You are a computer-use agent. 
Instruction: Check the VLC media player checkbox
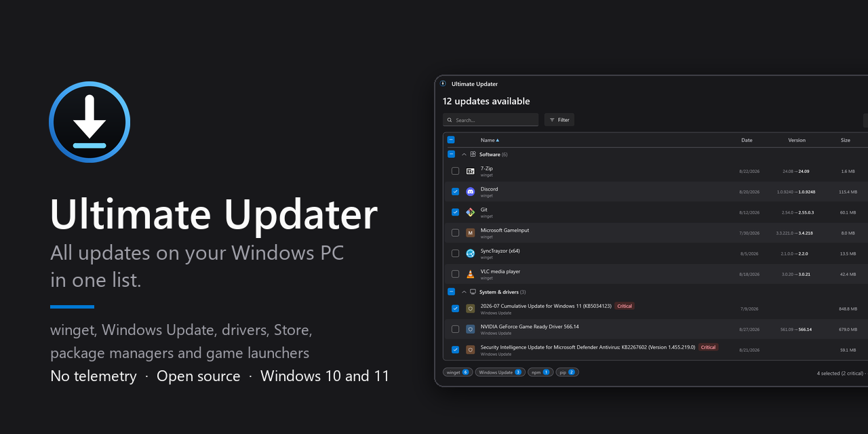(x=456, y=274)
